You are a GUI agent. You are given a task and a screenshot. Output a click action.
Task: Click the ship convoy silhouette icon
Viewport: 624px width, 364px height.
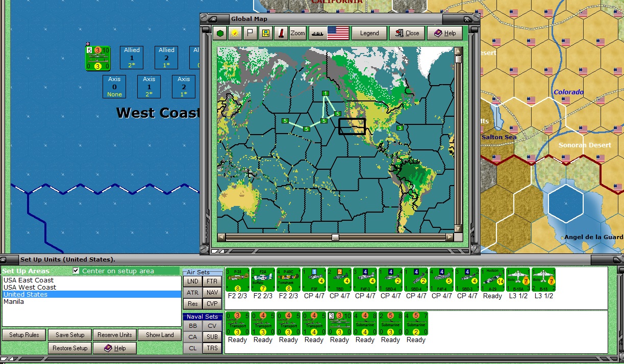317,33
